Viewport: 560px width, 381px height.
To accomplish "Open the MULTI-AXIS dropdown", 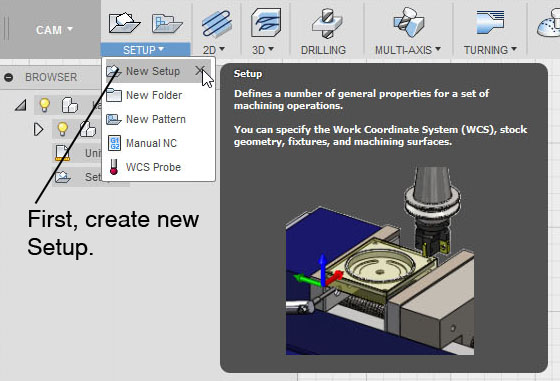I will [x=408, y=50].
